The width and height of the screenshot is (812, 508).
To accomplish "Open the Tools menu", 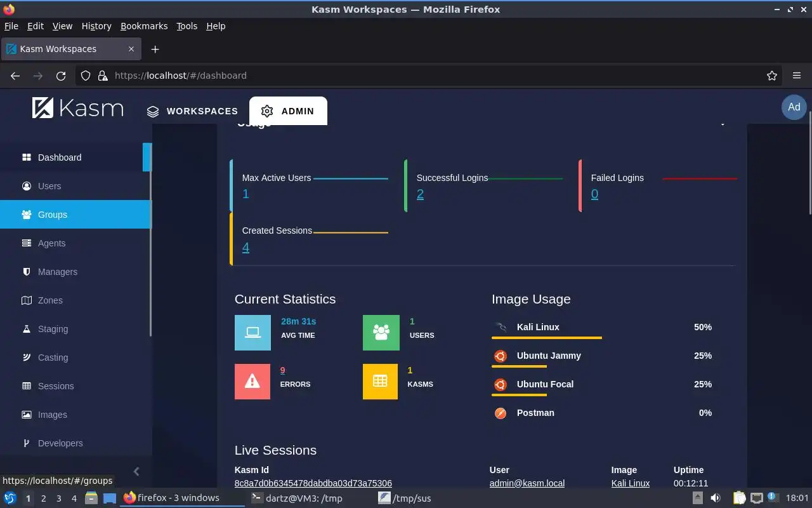I will tap(187, 26).
